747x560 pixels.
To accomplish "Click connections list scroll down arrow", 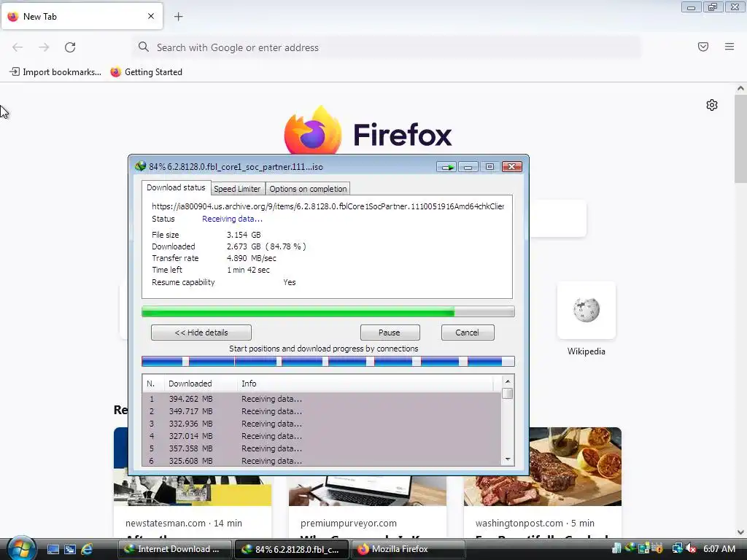I will click(508, 459).
